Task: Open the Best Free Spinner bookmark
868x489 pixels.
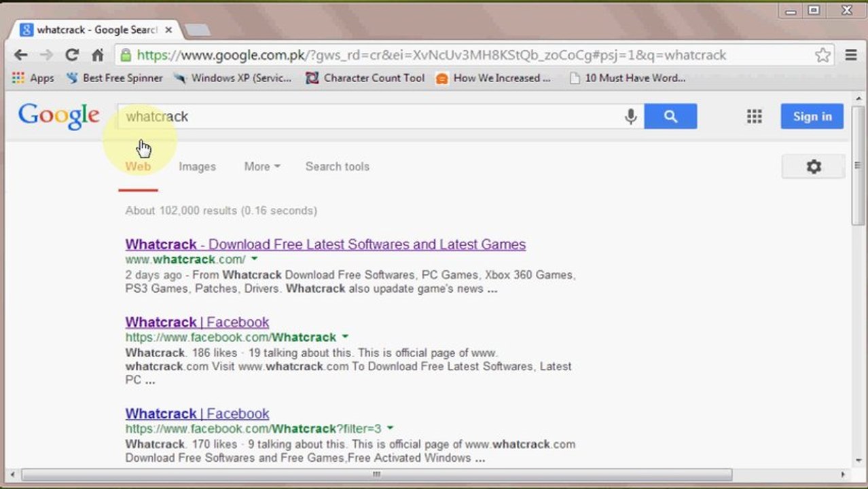Action: click(115, 78)
